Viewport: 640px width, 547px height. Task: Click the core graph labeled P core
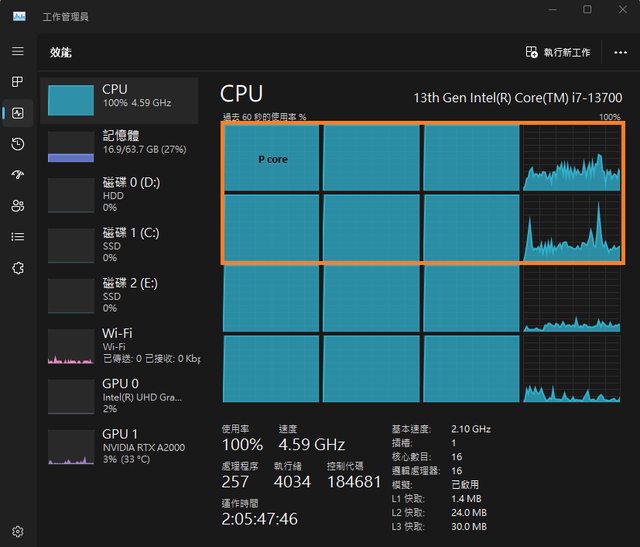271,158
